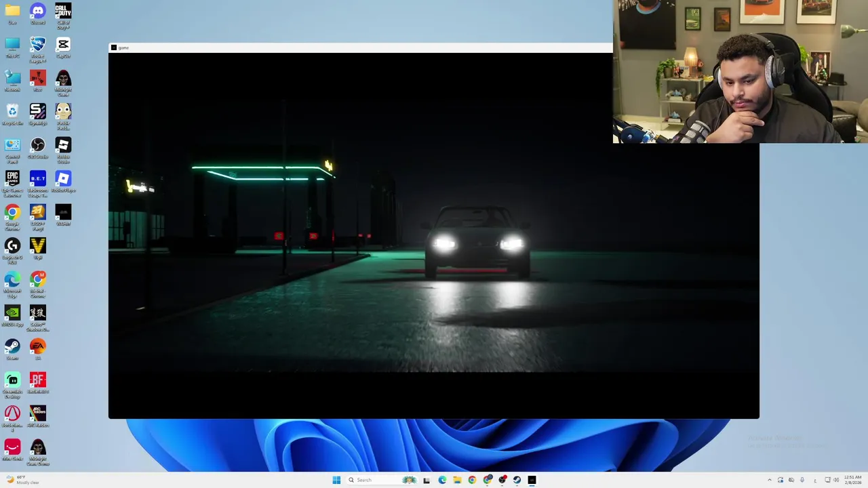The width and height of the screenshot is (868, 488).
Task: Select the Recycle Bin icon
Action: tap(12, 114)
